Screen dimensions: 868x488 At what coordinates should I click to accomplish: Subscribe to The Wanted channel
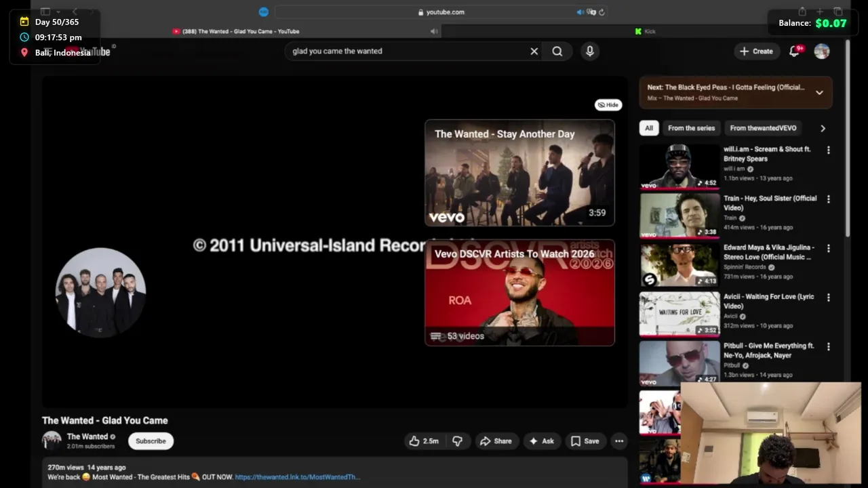click(151, 441)
